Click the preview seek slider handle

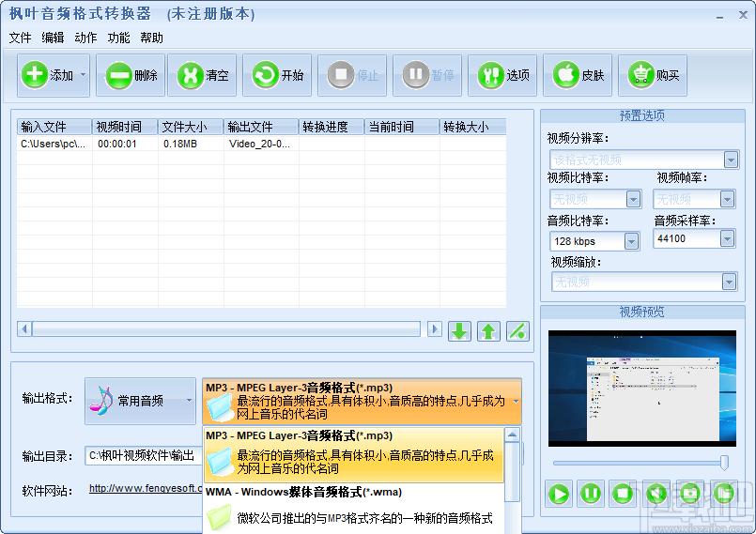click(724, 463)
